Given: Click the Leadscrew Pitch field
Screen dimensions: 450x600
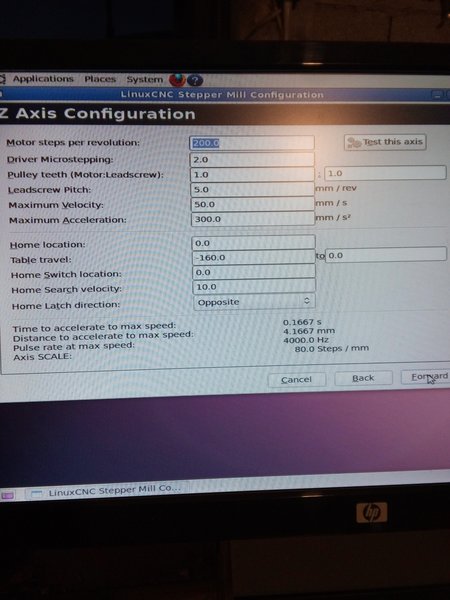Looking at the screenshot, I should tap(253, 189).
